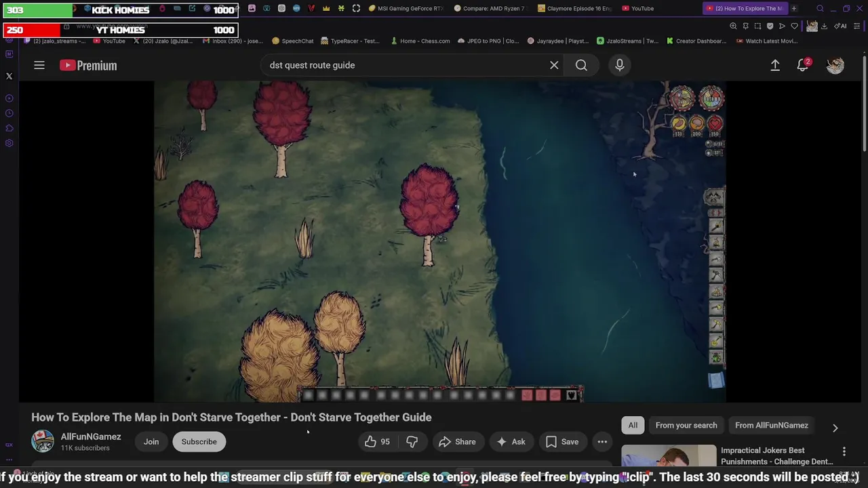Screen dimensions: 868x488
Task: Open the YouTube create upload icon
Action: (775, 65)
